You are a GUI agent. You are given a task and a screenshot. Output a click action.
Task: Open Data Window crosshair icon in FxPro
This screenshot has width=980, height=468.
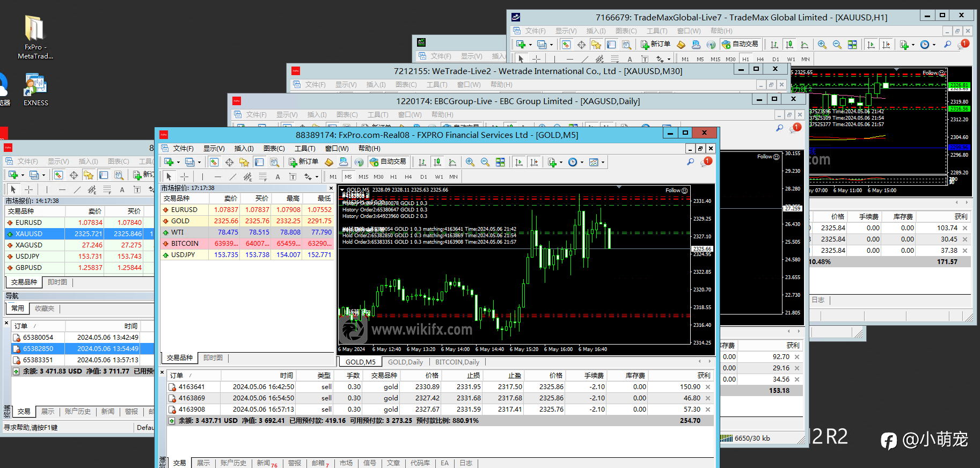pyautogui.click(x=229, y=162)
